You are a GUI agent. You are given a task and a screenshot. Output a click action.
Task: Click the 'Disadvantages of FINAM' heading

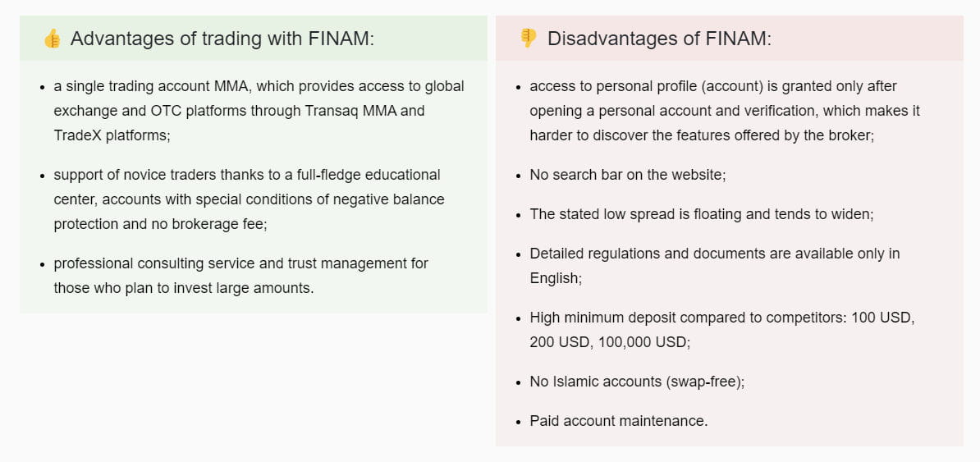click(659, 39)
